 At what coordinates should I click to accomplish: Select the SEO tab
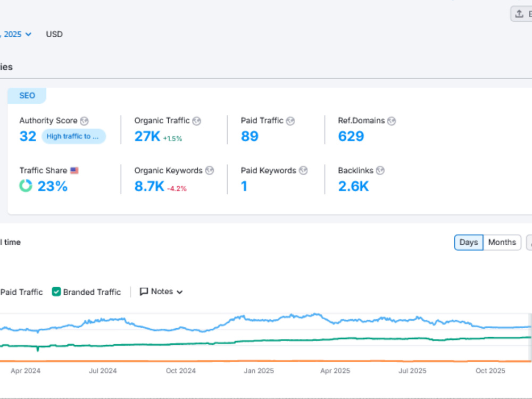(27, 96)
